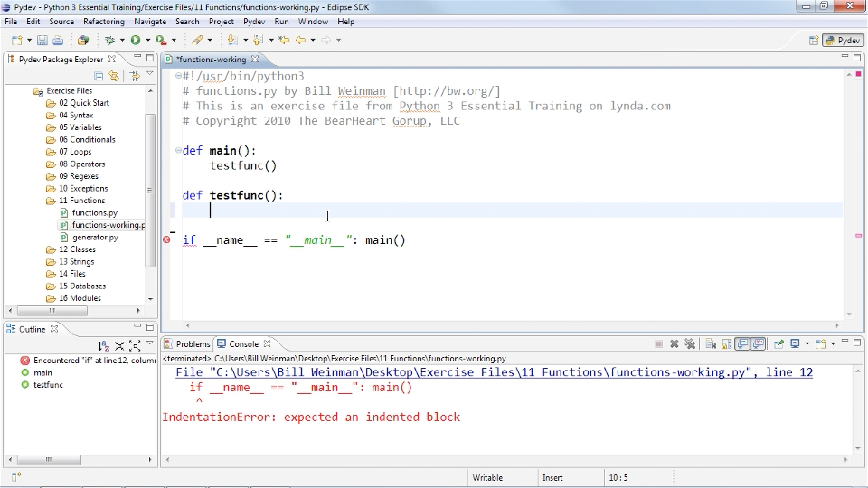Screen dimensions: 868x488
Task: Toggle Show Console on standard error change
Action: [x=759, y=344]
